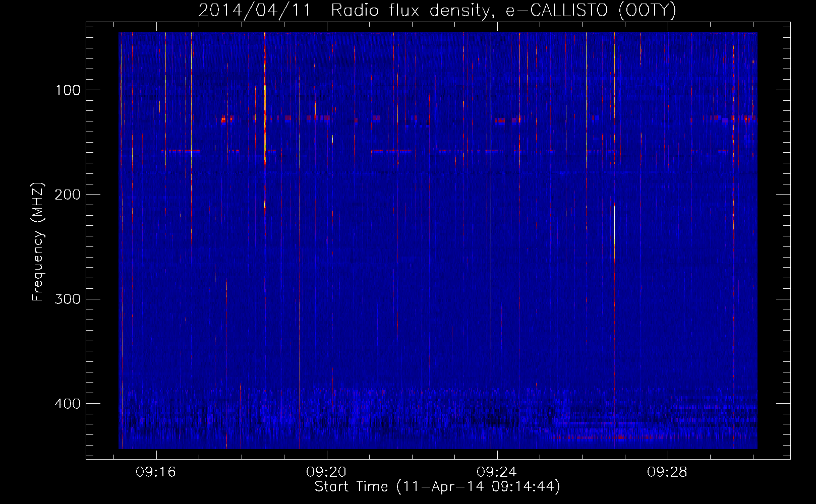Click the 'Start Time (11-Apr-14 09:14:44)' label
The image size is (816, 504).
(437, 487)
